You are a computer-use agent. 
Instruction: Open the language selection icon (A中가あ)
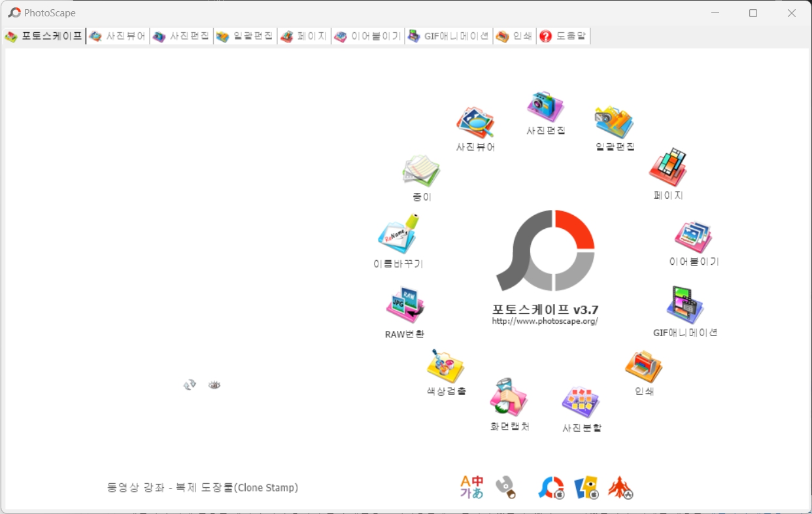tap(471, 487)
